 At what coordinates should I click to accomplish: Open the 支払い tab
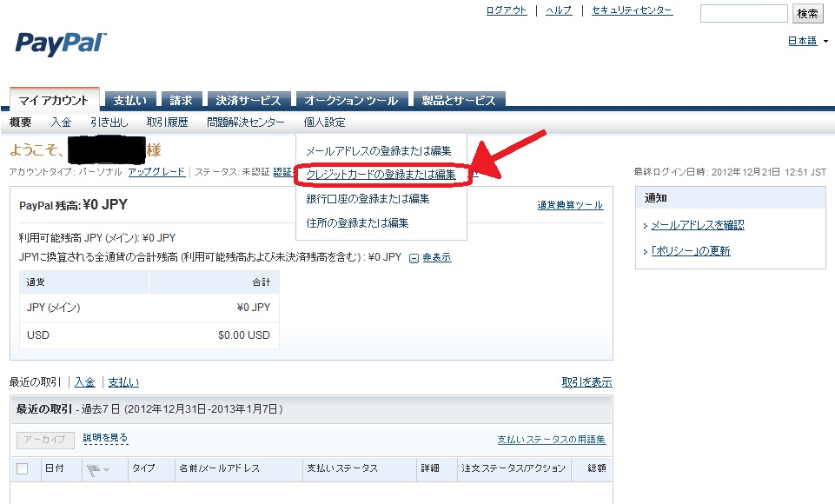(x=130, y=100)
